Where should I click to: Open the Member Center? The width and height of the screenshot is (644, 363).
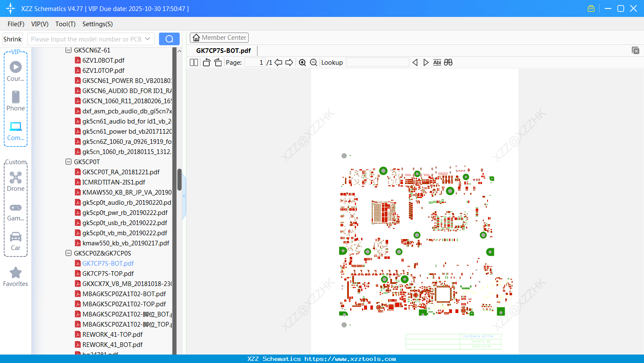(219, 38)
